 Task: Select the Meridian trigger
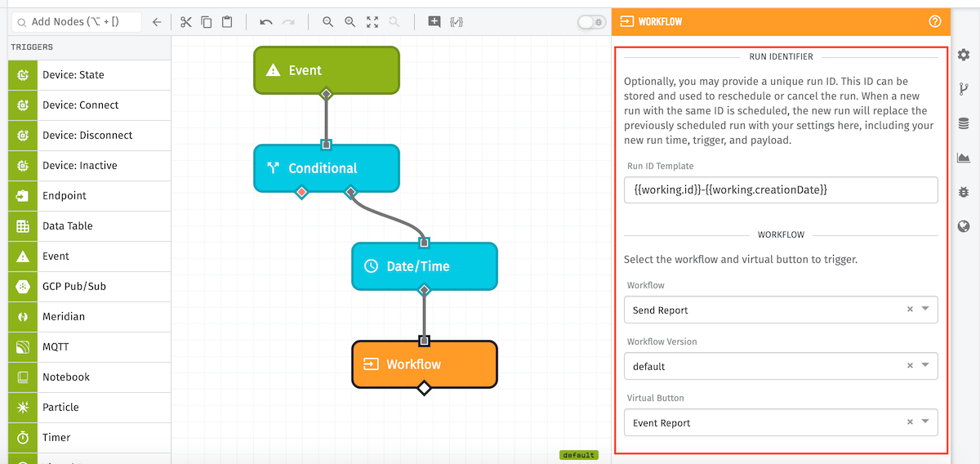pos(90,317)
